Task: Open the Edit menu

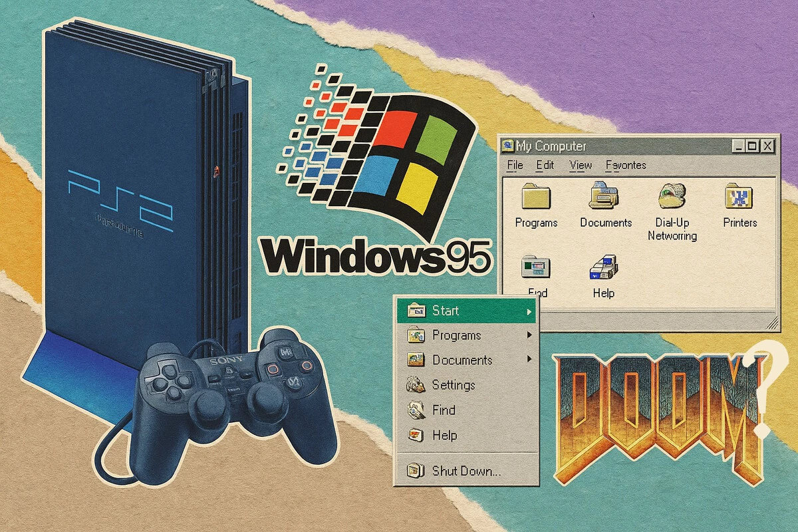Action: 545,165
